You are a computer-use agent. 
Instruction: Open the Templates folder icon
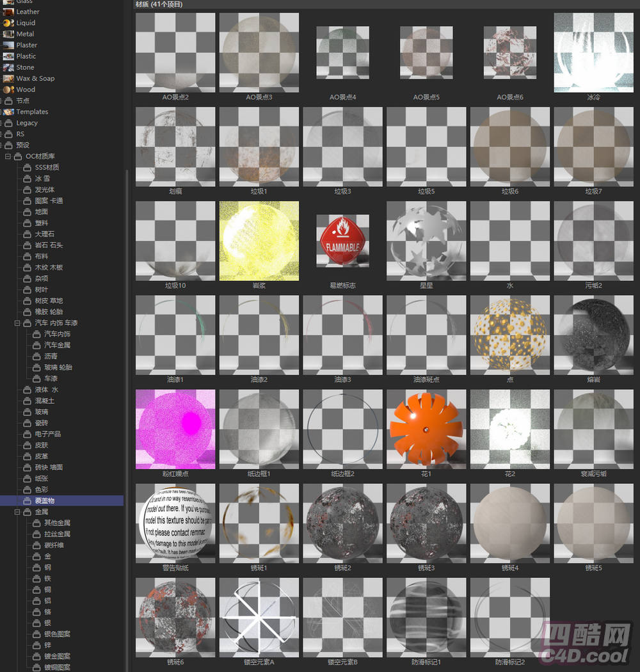[8, 112]
